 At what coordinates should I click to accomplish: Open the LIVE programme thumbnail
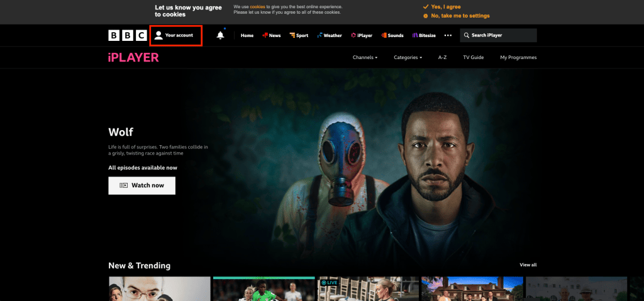pos(368,288)
